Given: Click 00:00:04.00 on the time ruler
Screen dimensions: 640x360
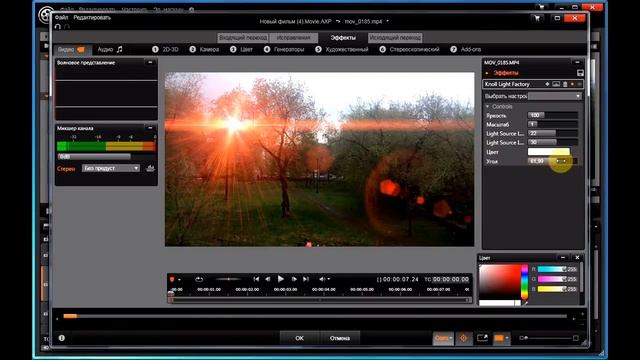Looking at the screenshot, I should click(324, 289).
